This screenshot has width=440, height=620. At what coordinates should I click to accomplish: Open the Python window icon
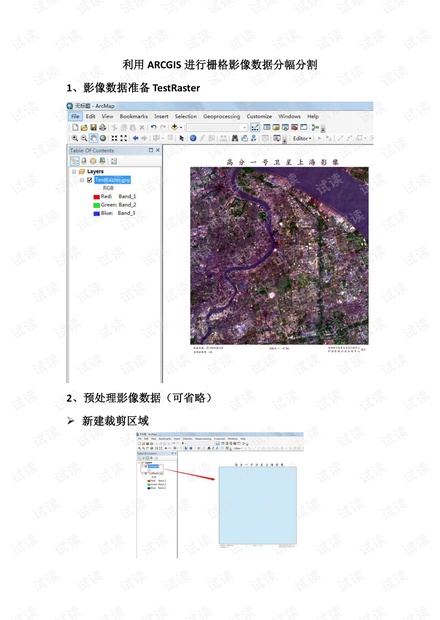click(x=303, y=127)
